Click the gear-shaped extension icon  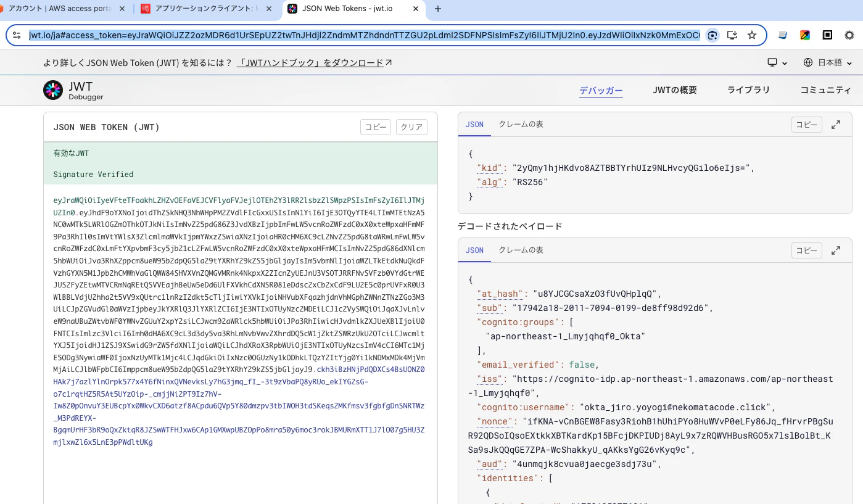[x=849, y=35]
